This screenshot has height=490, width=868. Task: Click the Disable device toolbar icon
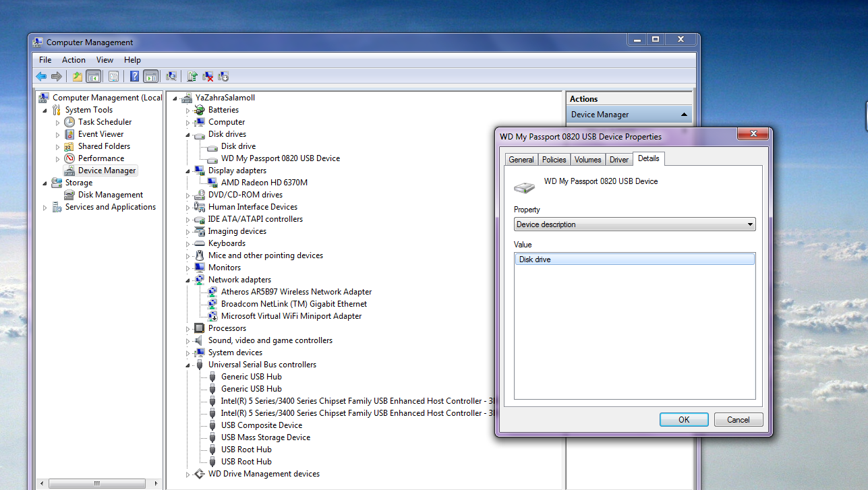223,77
